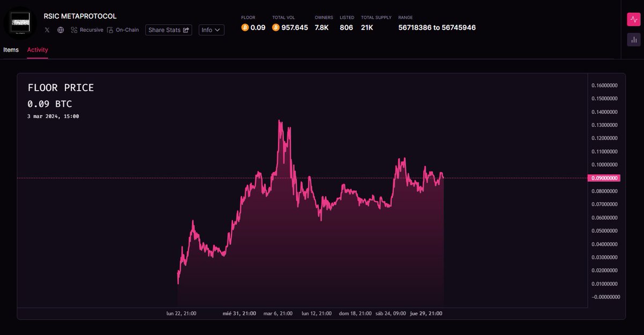Click the lun 22, 21:00 time label
The image size is (644, 335).
coord(181,314)
